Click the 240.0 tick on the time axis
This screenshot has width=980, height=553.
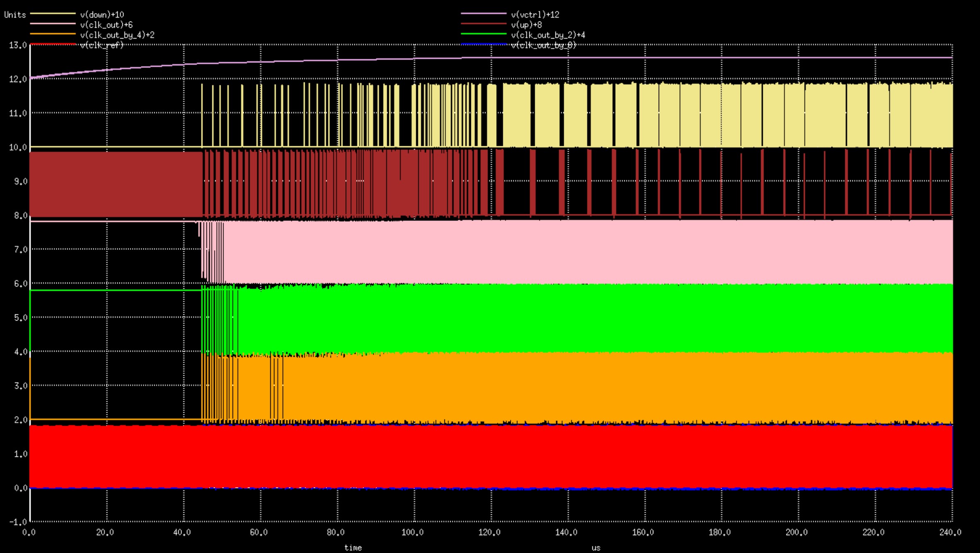pos(950,532)
